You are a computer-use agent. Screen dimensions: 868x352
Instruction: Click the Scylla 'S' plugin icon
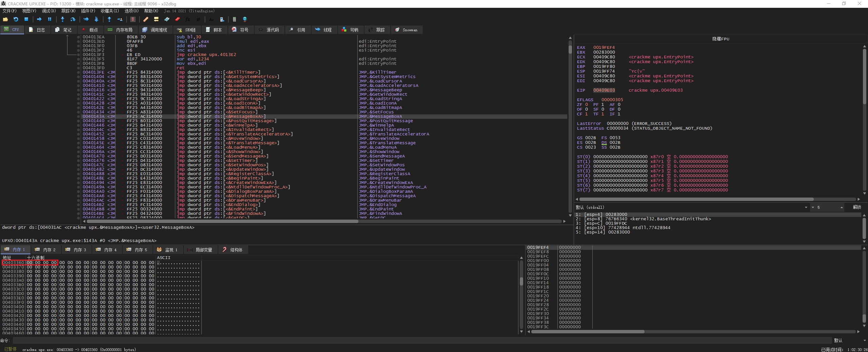(x=133, y=19)
